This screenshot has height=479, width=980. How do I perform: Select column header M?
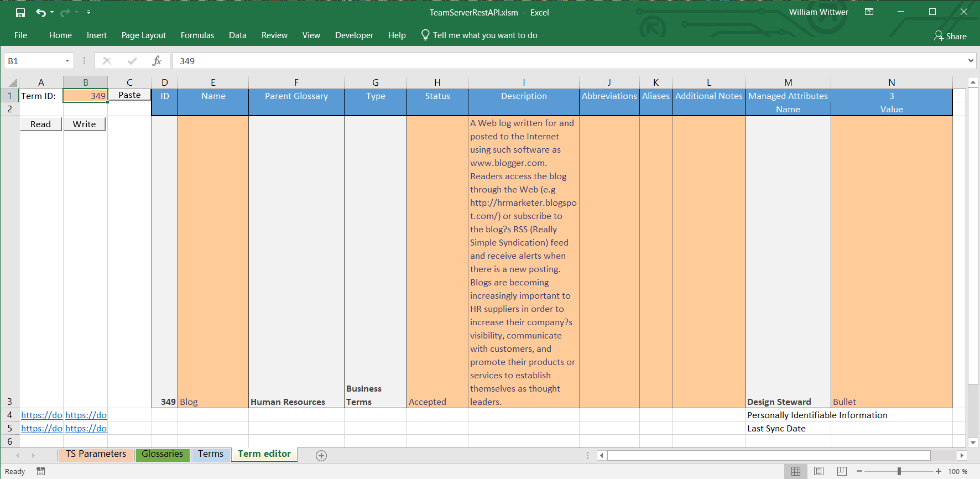[788, 82]
